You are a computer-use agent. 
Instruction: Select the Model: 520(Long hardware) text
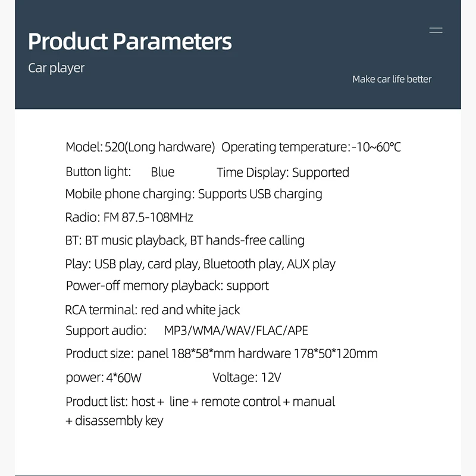click(x=140, y=147)
